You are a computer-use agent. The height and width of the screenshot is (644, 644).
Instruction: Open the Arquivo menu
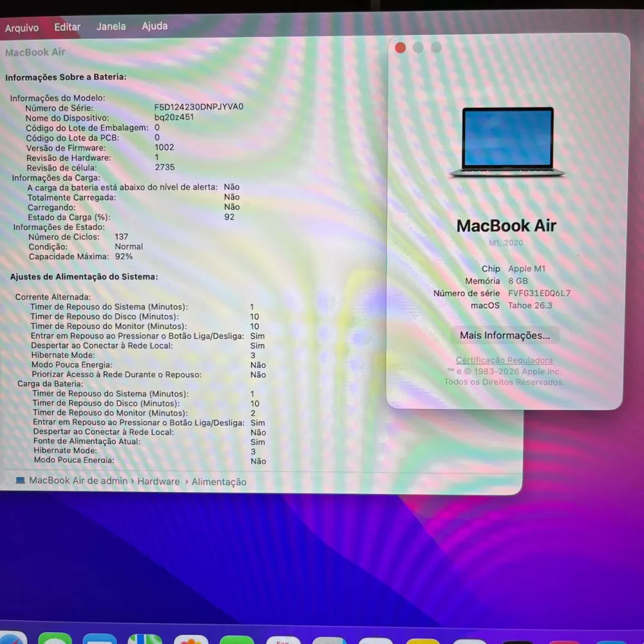pos(22,28)
